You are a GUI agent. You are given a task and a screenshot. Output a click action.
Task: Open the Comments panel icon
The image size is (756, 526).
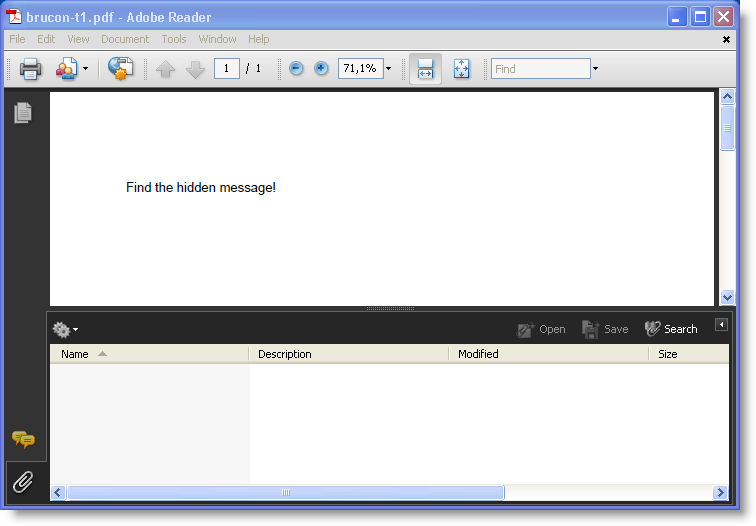pos(23,440)
